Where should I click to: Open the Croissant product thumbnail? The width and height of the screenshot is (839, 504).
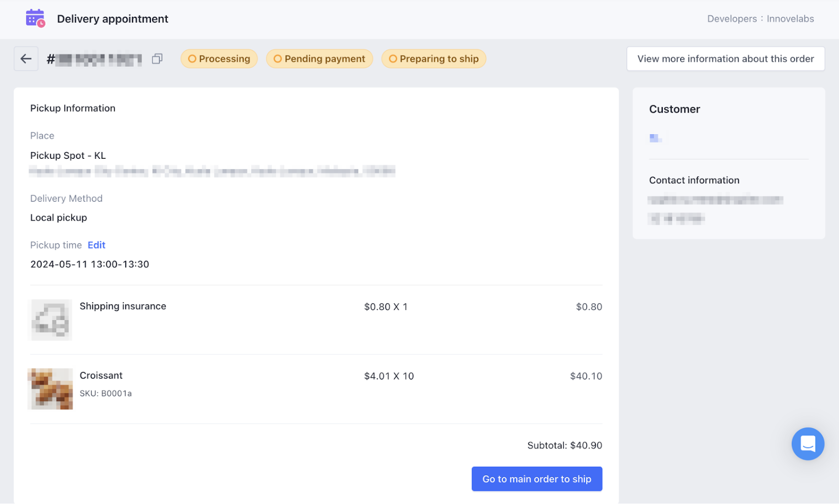coord(50,389)
